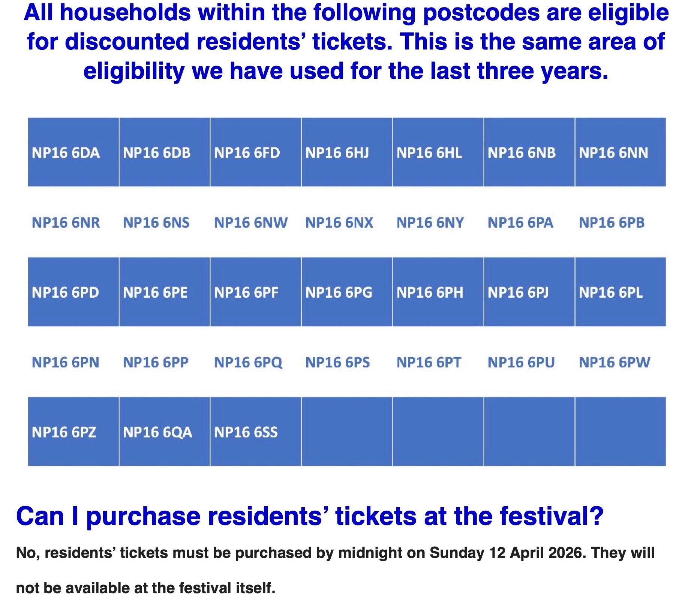The width and height of the screenshot is (685, 616).
Task: Click the NP16 6NW postcode
Action: [251, 223]
